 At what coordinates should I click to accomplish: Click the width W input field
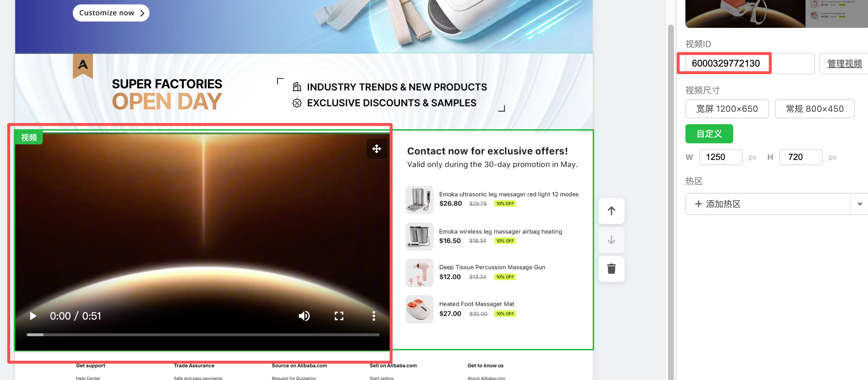point(721,157)
